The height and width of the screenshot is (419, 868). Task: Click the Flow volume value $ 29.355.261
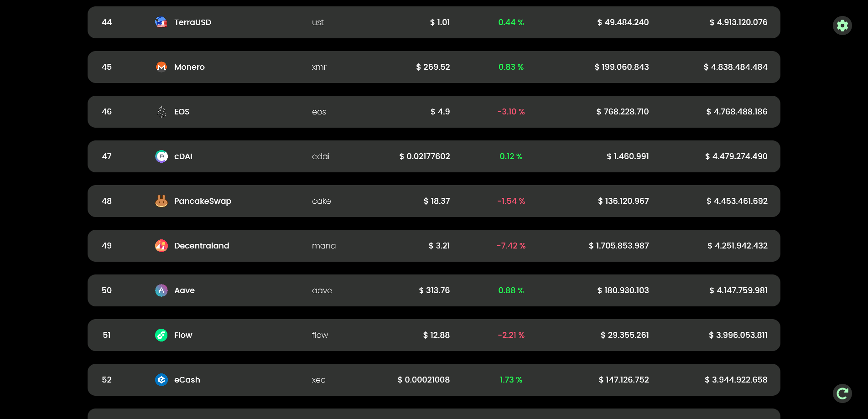(x=625, y=335)
